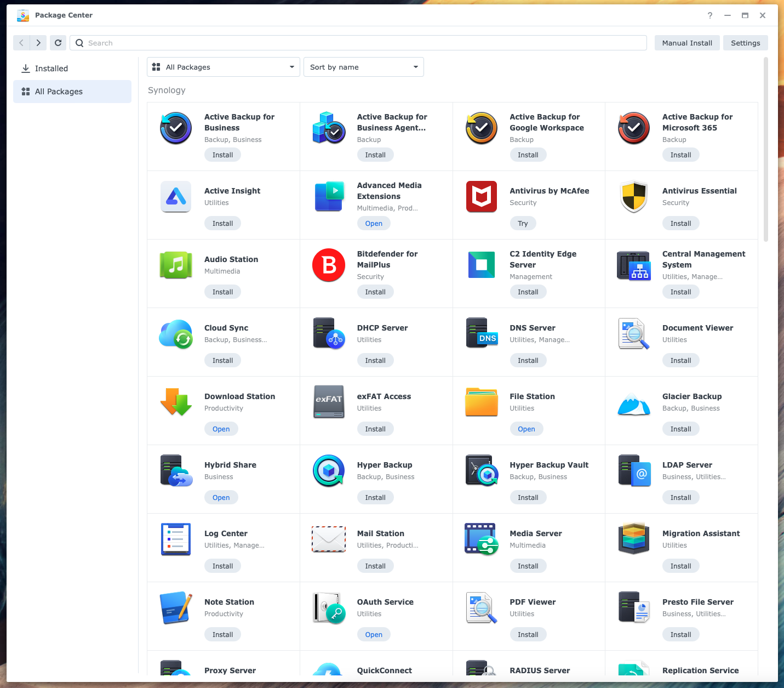Click the Mail Station envelope icon
The image size is (784, 688).
[329, 539]
